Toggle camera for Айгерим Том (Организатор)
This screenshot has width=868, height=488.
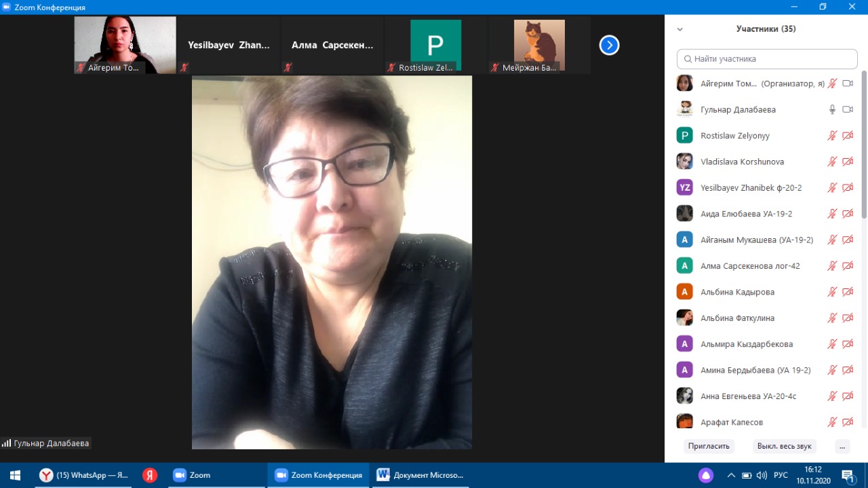847,83
